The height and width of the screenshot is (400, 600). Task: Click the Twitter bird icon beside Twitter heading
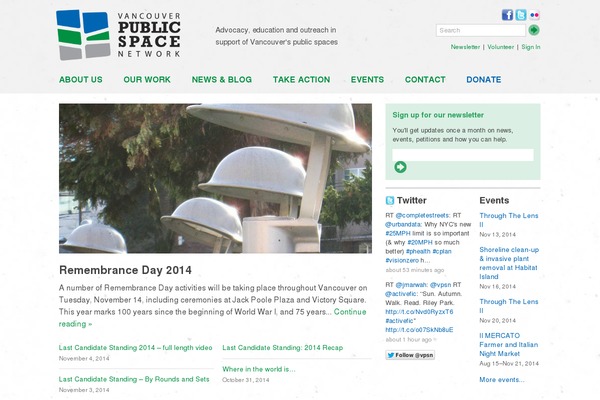coord(390,200)
